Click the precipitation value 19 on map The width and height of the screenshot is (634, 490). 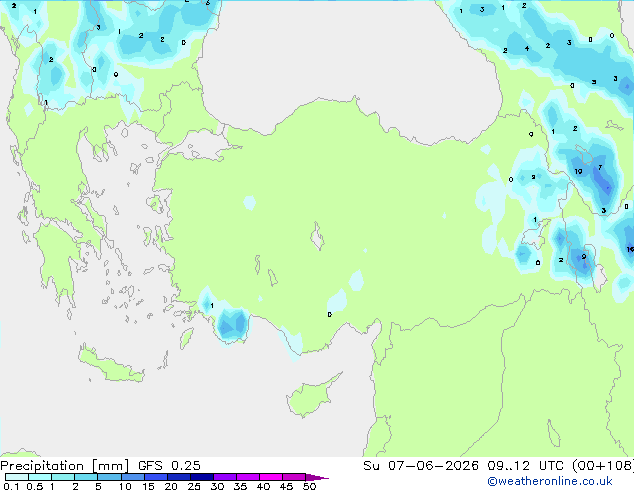[578, 171]
